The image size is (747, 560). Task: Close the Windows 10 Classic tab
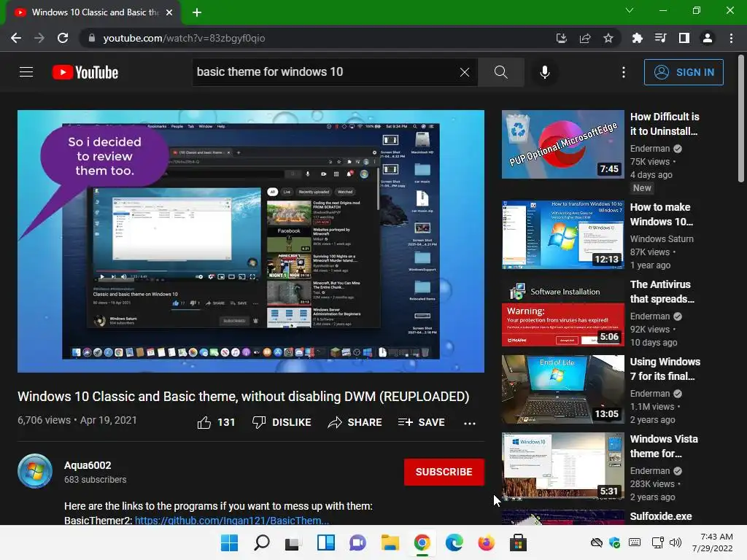[169, 12]
